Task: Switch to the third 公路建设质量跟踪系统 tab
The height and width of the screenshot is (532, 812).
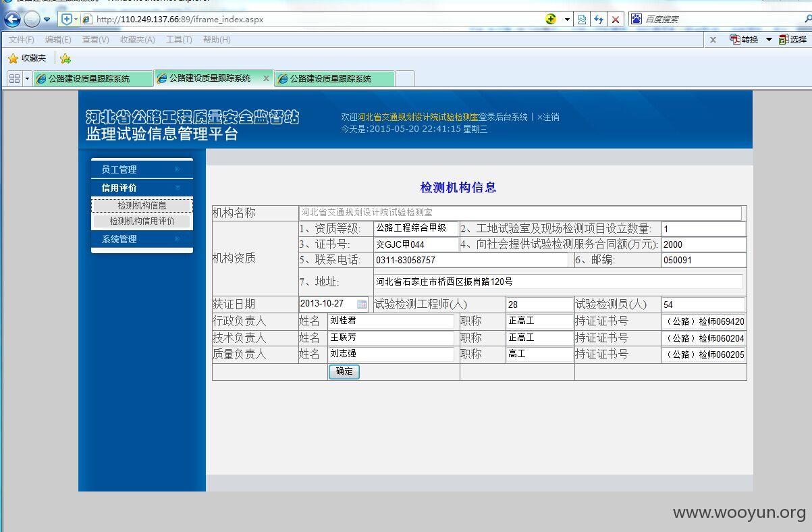Action: click(x=334, y=78)
